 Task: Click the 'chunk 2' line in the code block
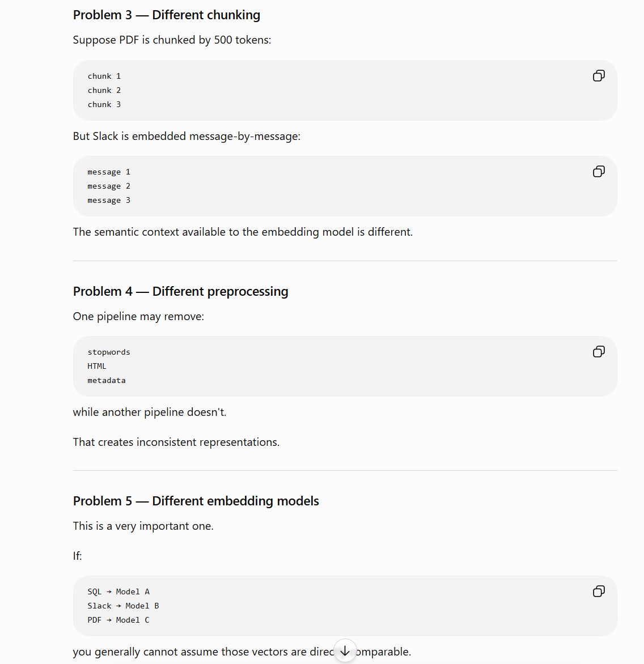(x=104, y=90)
